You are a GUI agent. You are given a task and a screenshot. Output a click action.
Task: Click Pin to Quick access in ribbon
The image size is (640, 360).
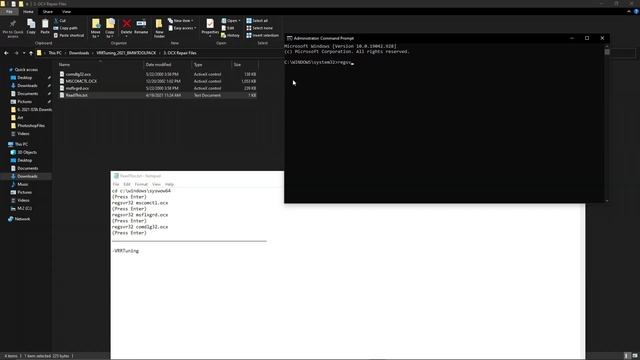tap(13, 28)
